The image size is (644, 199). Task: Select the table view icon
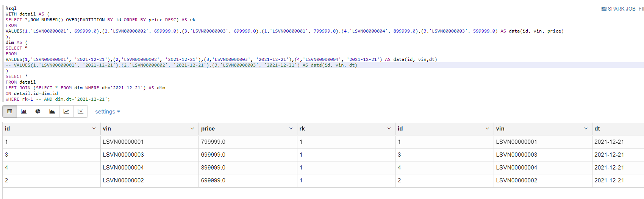pos(9,111)
